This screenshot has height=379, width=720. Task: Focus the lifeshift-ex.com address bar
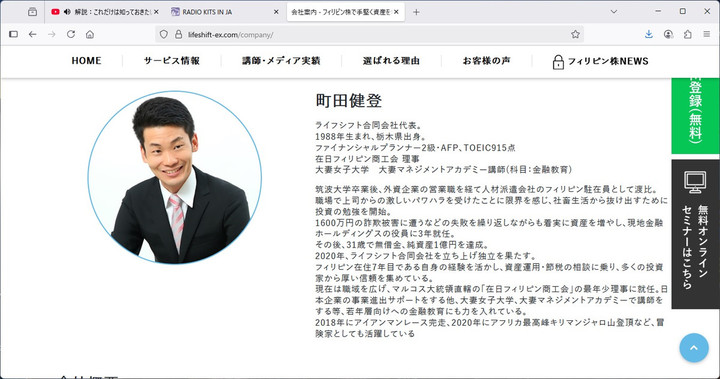click(367, 34)
